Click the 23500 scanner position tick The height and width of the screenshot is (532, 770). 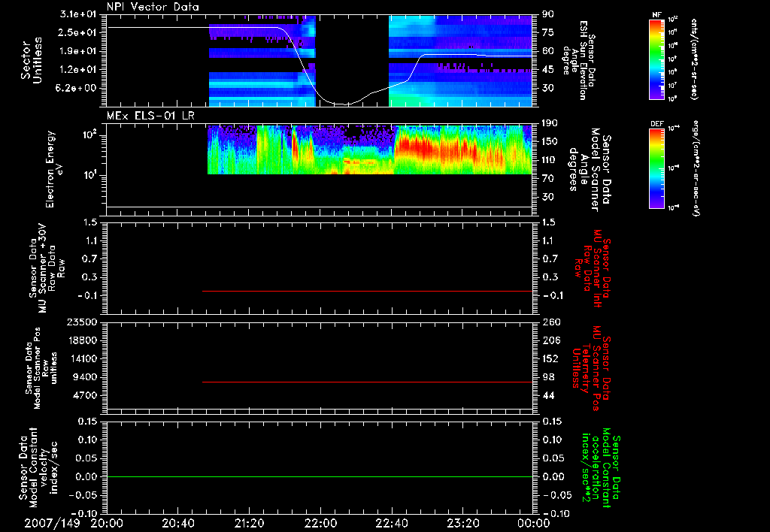81,322
